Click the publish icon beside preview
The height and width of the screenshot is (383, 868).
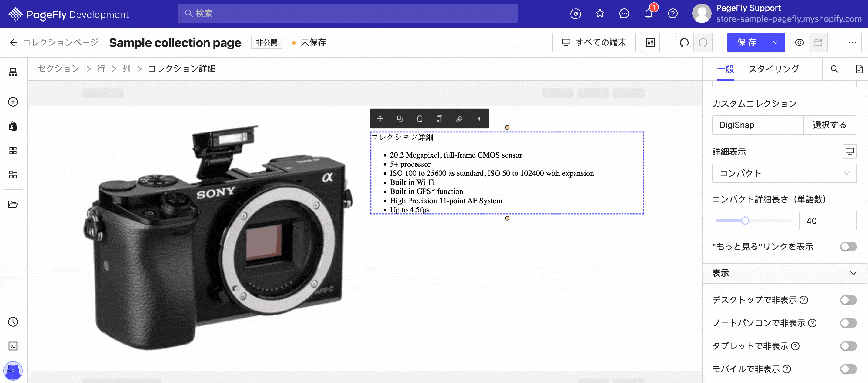[819, 42]
